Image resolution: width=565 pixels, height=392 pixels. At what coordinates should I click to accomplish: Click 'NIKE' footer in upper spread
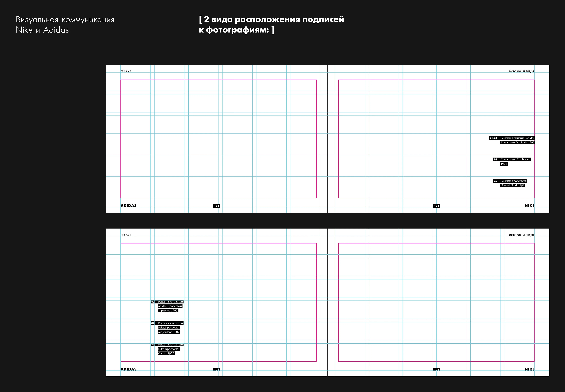tap(529, 206)
